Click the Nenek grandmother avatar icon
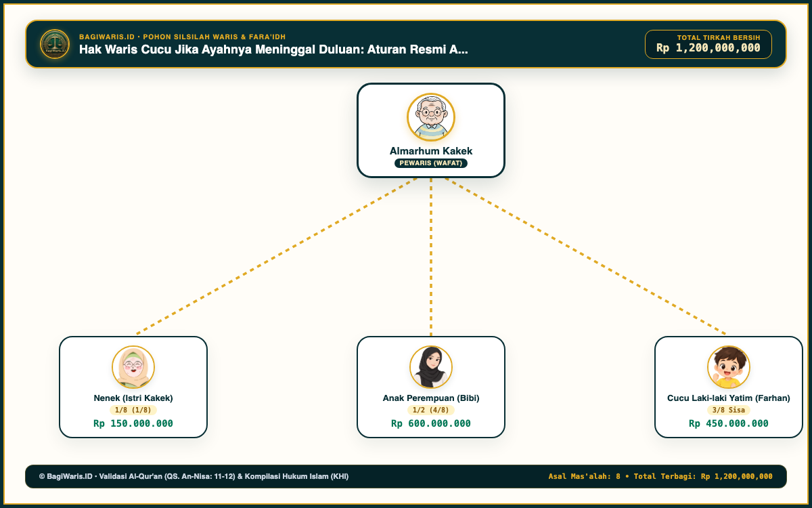This screenshot has height=508, width=812. point(133,367)
